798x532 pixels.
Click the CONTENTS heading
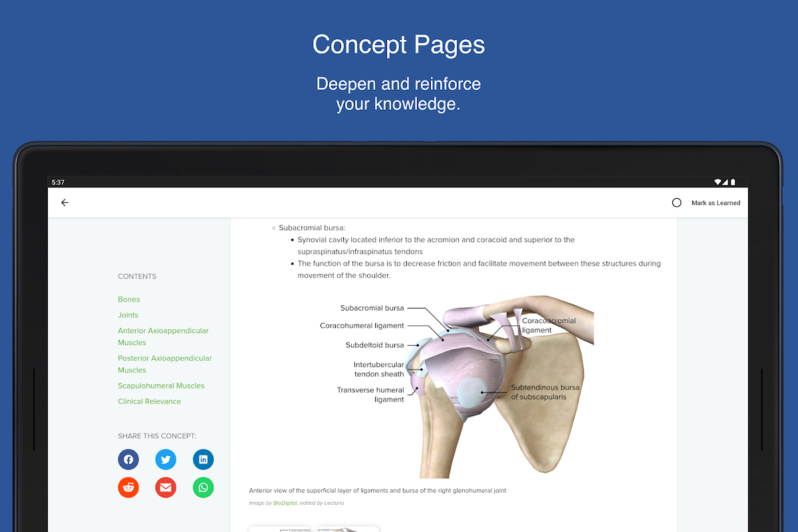[x=137, y=277]
